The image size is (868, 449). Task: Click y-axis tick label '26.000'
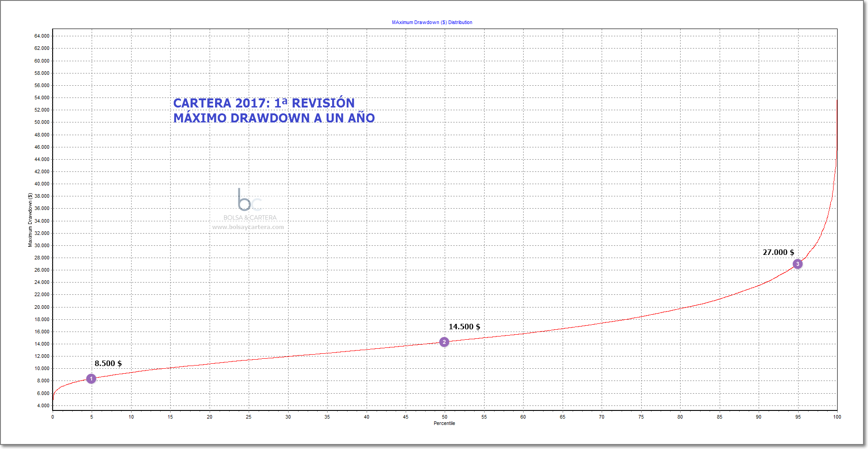click(x=42, y=270)
